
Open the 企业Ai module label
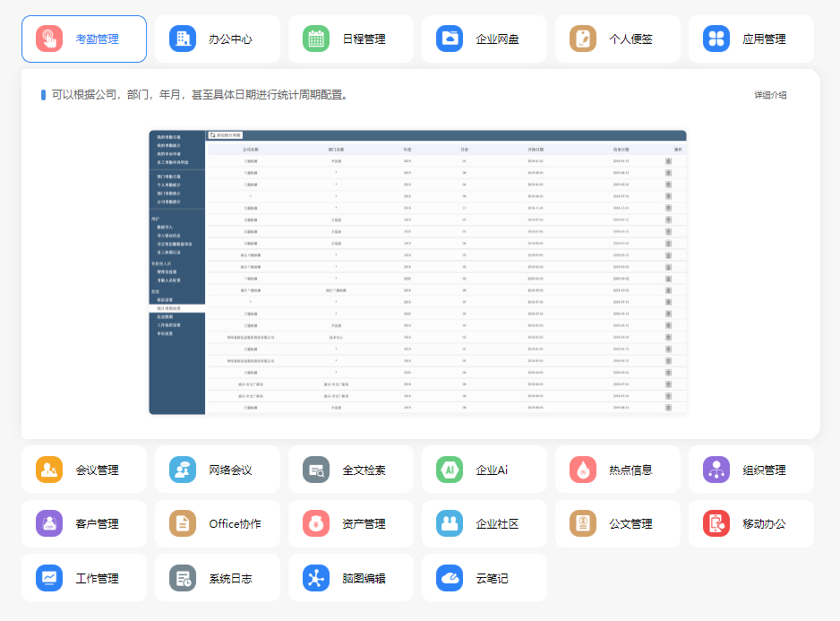tap(492, 470)
